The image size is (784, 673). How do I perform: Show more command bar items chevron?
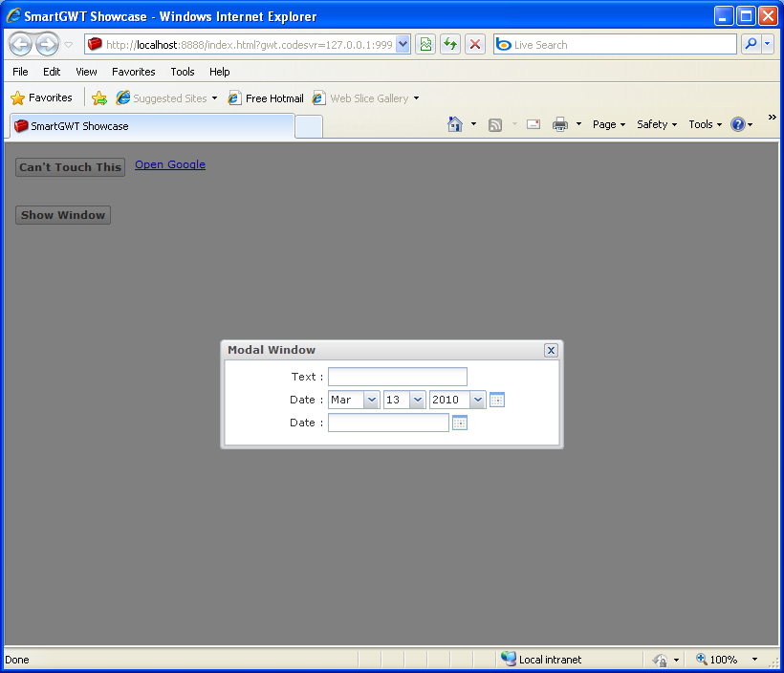[772, 117]
